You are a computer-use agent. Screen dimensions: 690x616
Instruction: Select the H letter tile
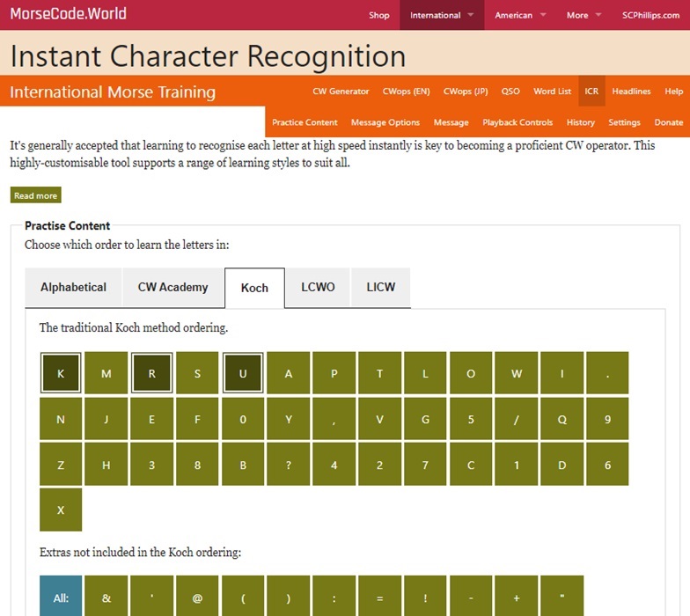[106, 465]
